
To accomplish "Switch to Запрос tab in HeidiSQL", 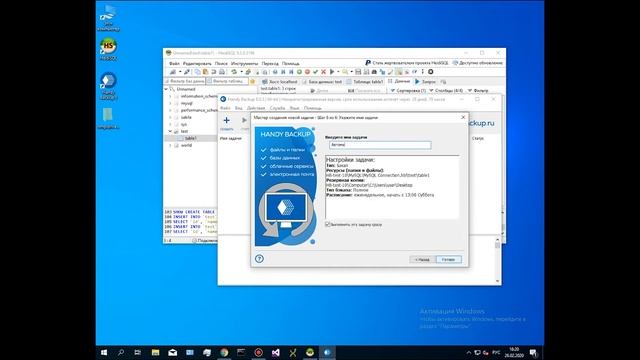I will click(425, 82).
